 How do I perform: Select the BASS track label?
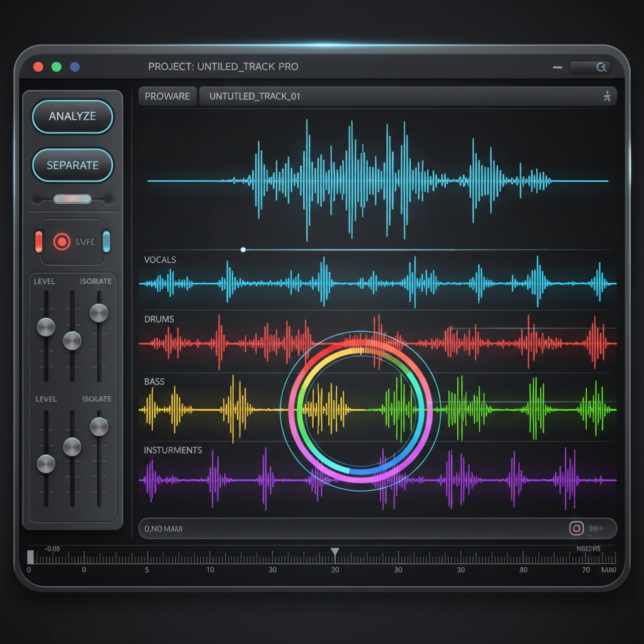pos(155,382)
